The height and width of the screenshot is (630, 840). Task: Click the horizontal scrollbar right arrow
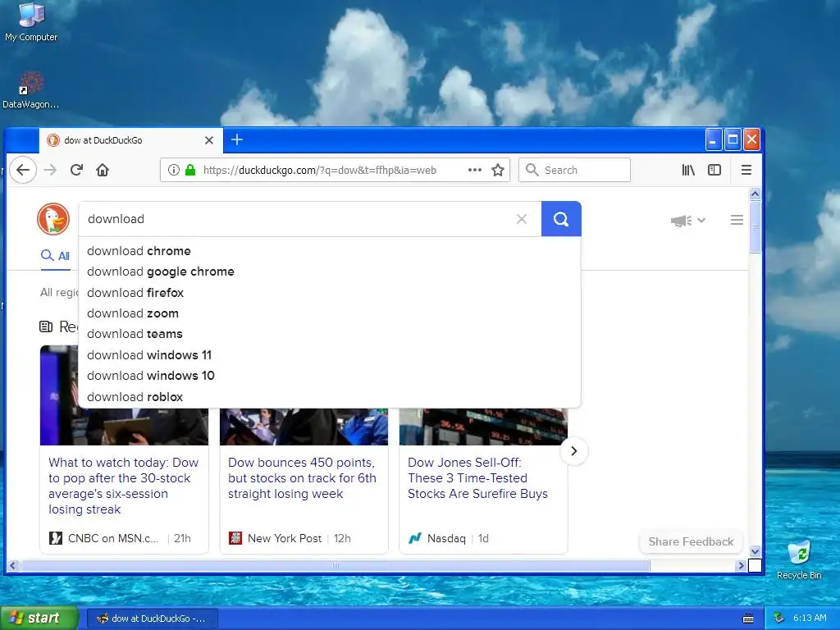coord(742,565)
